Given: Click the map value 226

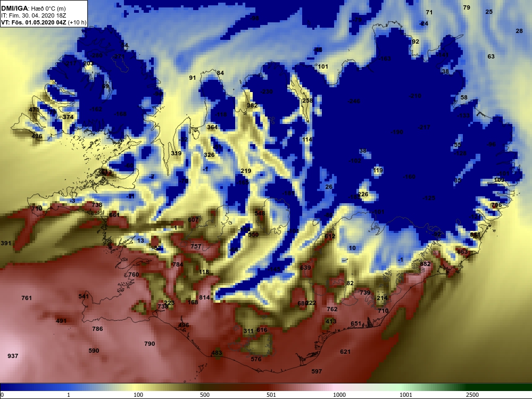Looking at the screenshot, I should [x=363, y=194].
